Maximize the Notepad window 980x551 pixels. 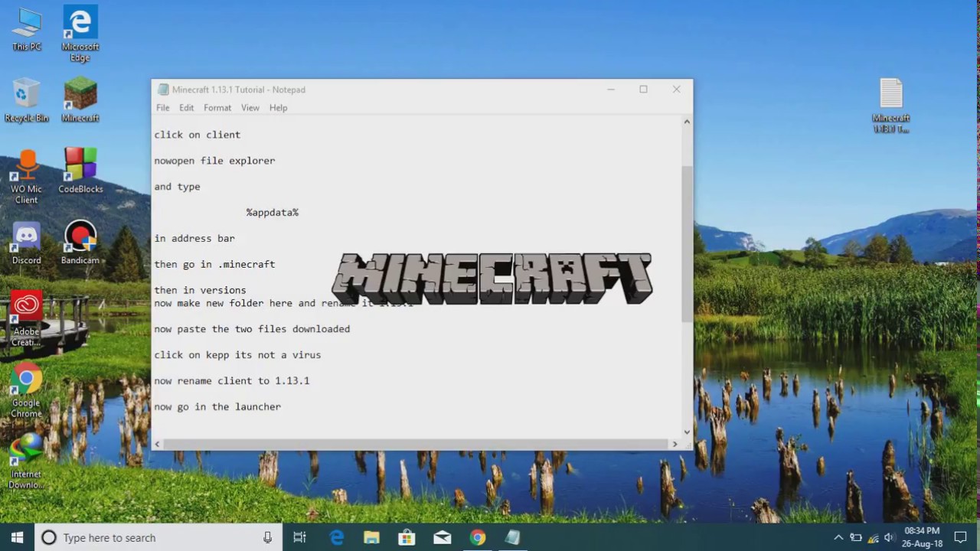pos(643,90)
